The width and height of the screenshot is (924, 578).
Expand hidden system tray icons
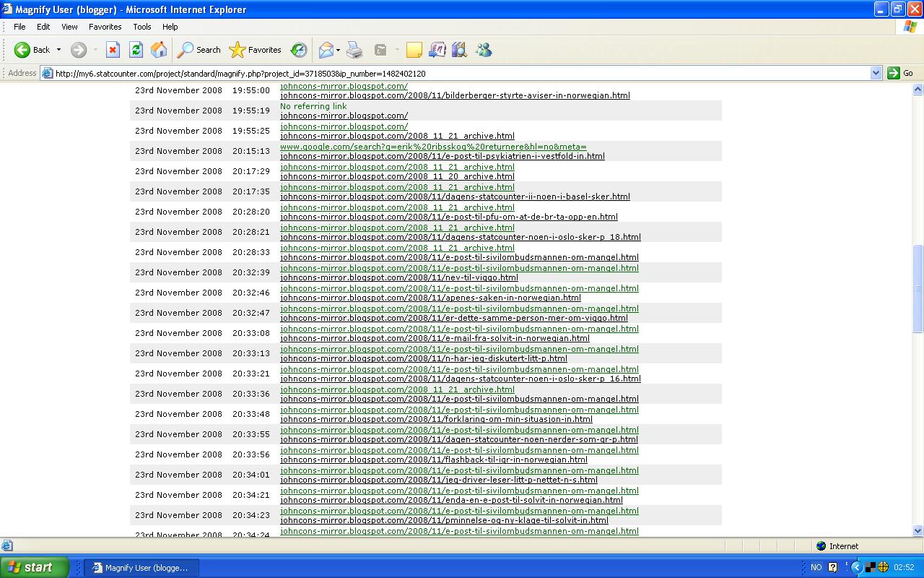tap(857, 567)
